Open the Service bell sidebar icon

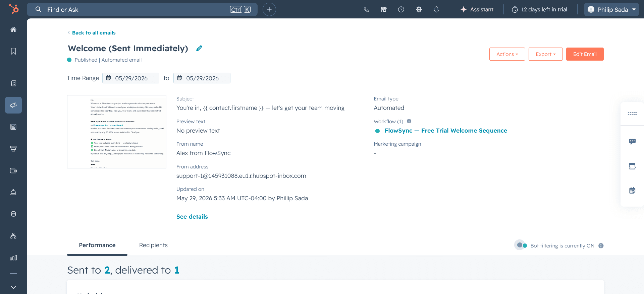tap(13, 192)
